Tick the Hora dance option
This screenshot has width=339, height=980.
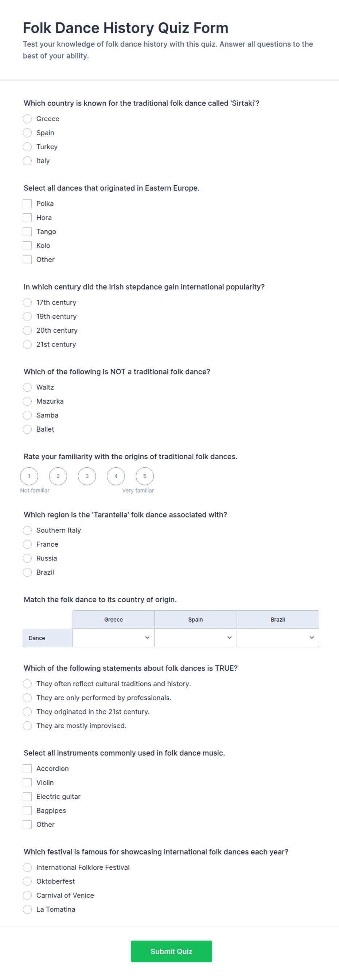point(27,218)
